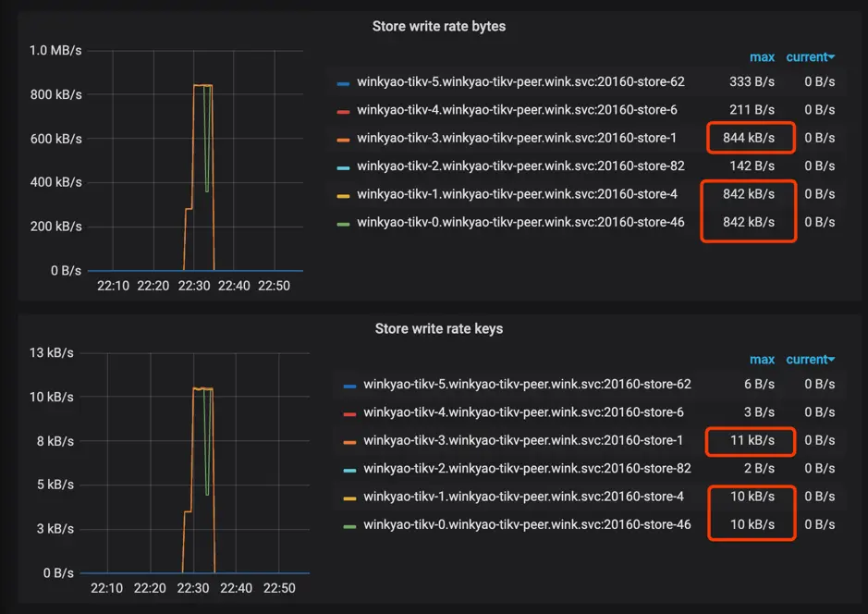Viewport: 868px width, 614px height.
Task: Sort keys panel legend by current column
Action: coord(810,360)
